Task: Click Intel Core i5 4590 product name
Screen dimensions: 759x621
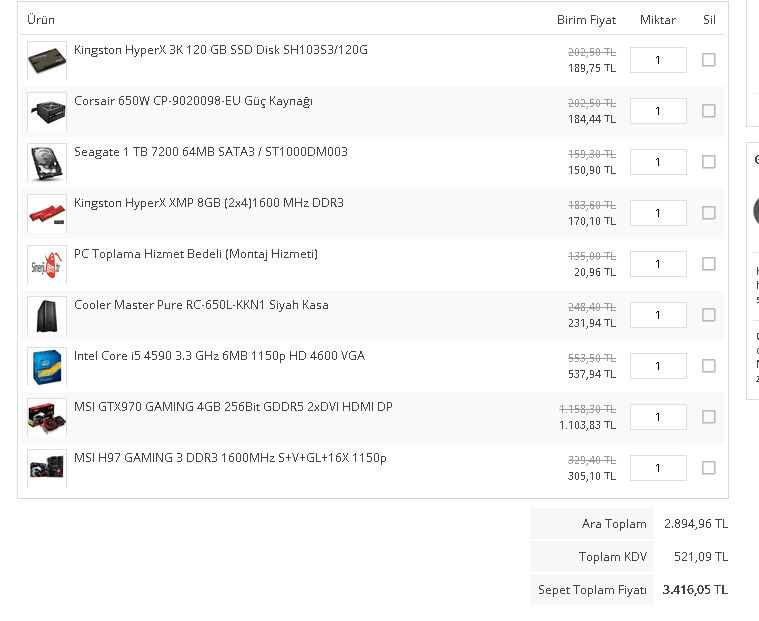Action: (219, 356)
